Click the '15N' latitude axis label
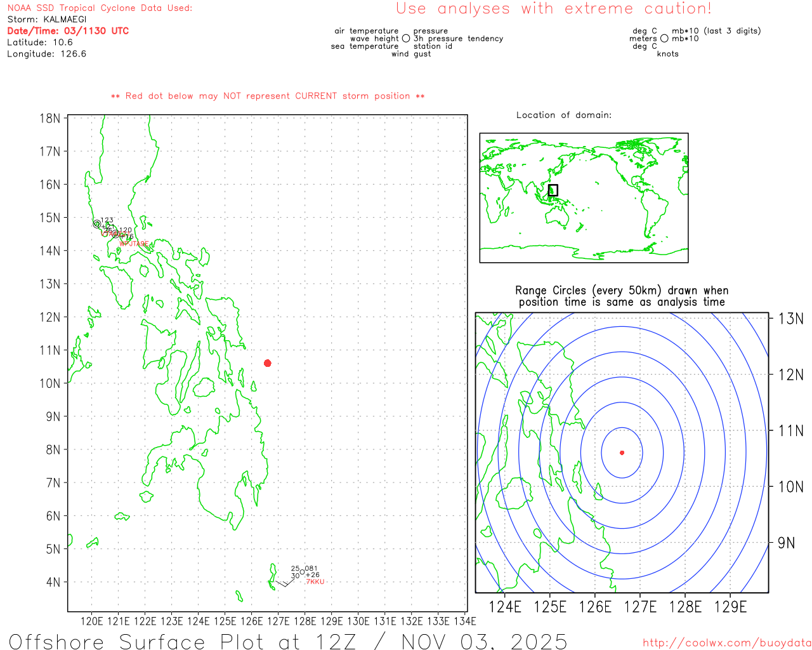 tap(50, 218)
